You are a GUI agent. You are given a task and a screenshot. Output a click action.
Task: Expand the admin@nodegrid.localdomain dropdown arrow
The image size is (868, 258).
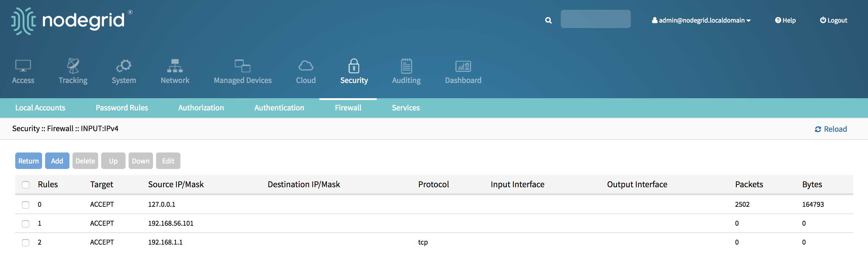coord(749,20)
